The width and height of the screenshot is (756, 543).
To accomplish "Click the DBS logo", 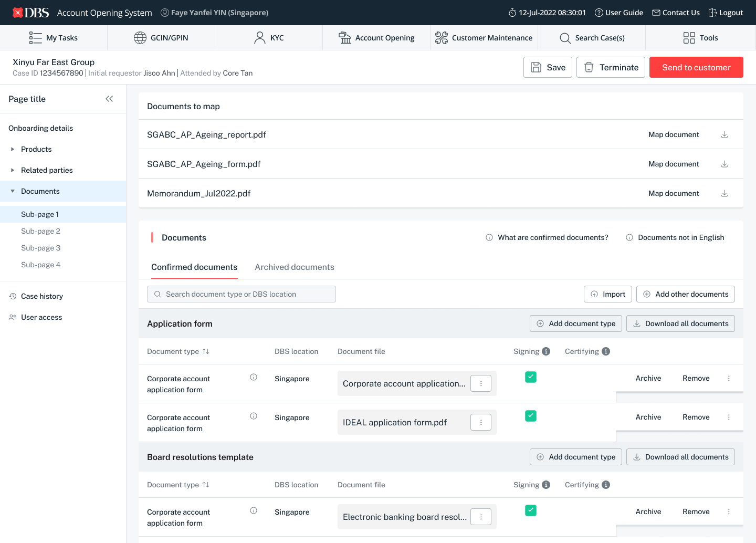I will [x=30, y=13].
